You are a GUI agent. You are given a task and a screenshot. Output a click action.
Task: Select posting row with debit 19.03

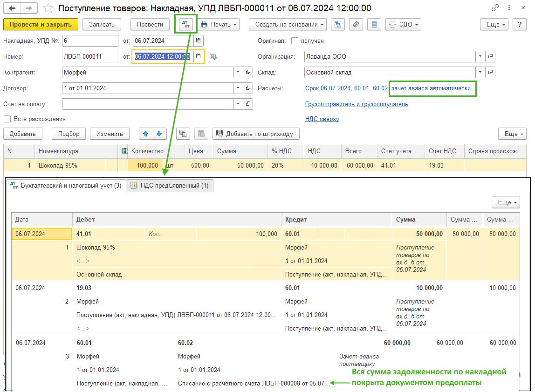[266, 308]
